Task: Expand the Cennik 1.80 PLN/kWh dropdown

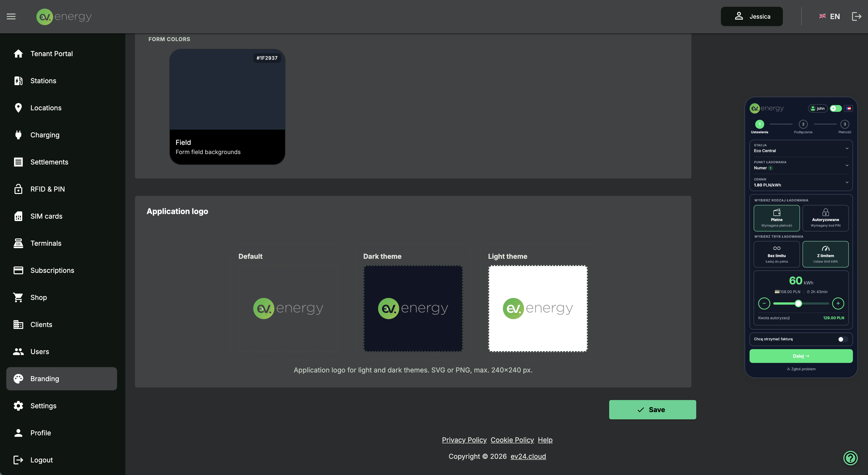Action: (801, 183)
